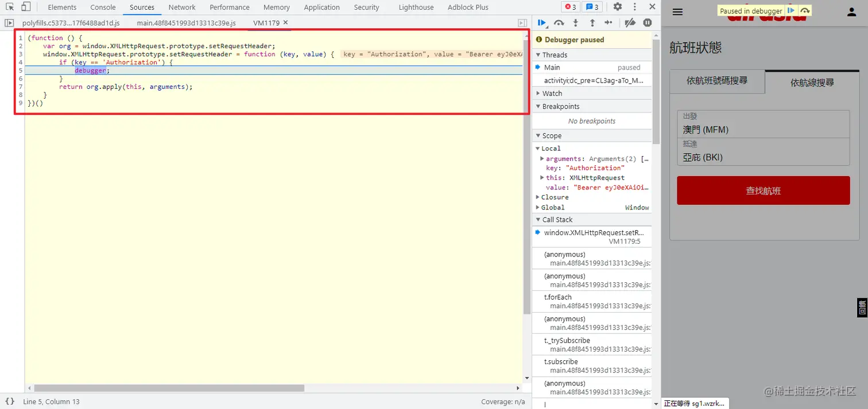
Task: Switch to the Elements panel
Action: pos(62,7)
